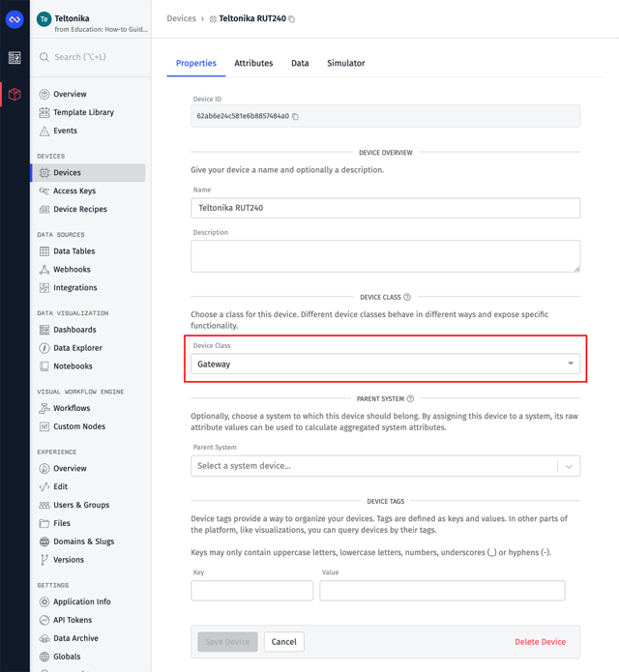Click the sidebar Search field
The image size is (619, 672).
click(91, 57)
